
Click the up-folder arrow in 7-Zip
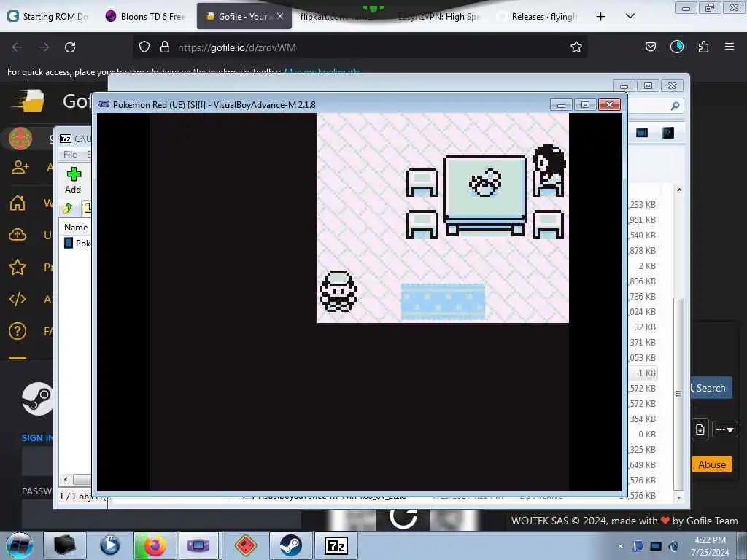67,208
